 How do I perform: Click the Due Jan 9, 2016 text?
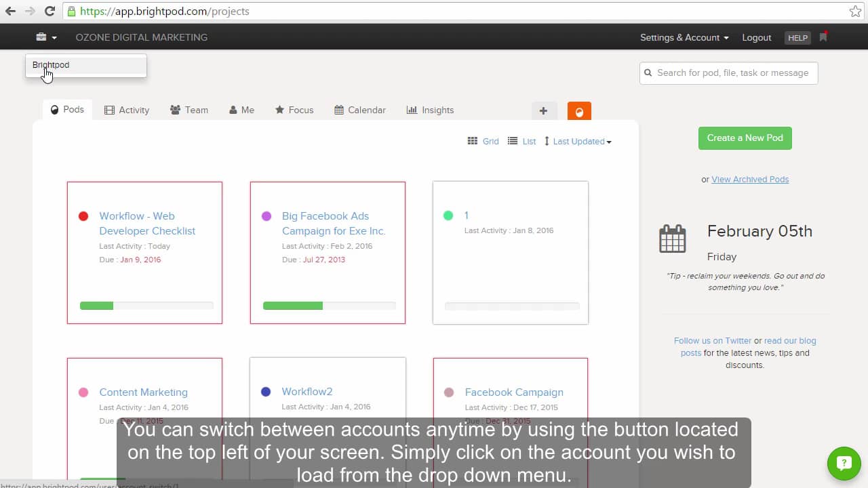point(130,260)
